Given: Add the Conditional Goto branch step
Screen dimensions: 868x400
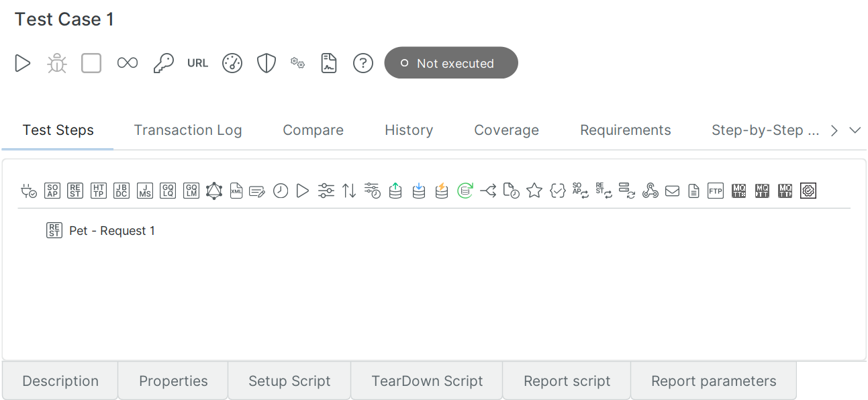Looking at the screenshot, I should (x=488, y=191).
